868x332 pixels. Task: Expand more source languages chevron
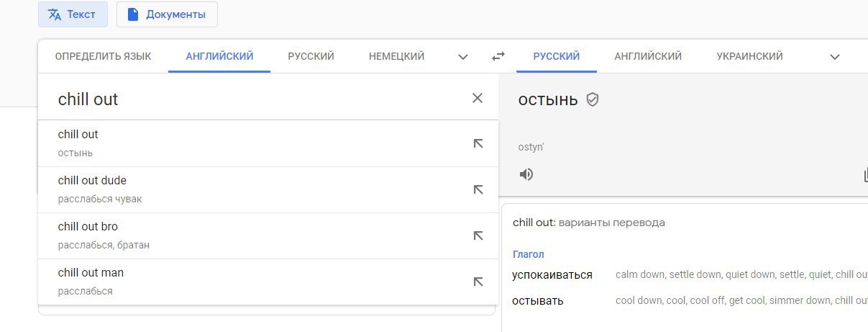coord(463,57)
